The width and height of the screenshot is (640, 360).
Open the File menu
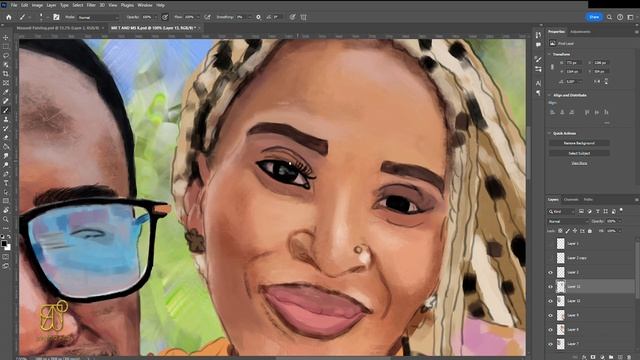[x=14, y=5]
